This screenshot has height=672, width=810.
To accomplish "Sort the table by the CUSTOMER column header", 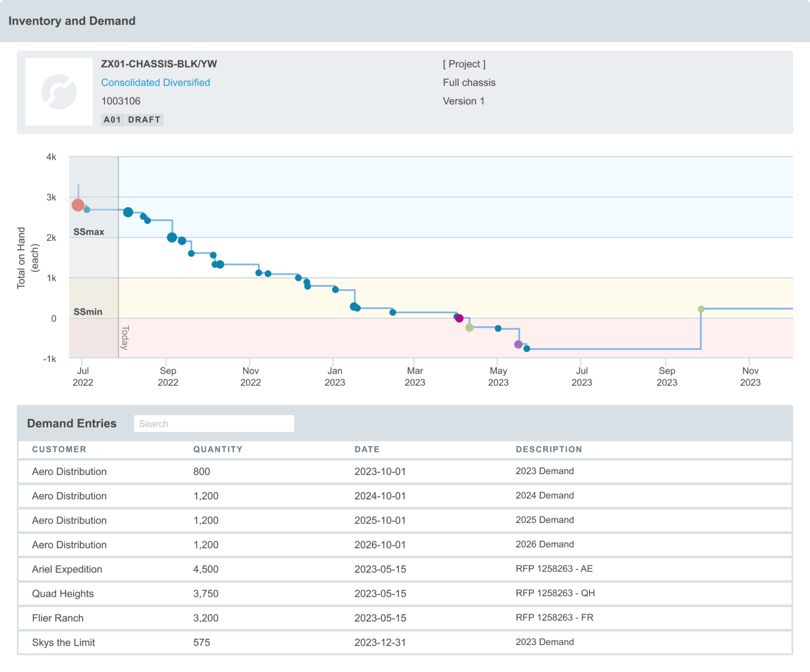I will pos(59,450).
